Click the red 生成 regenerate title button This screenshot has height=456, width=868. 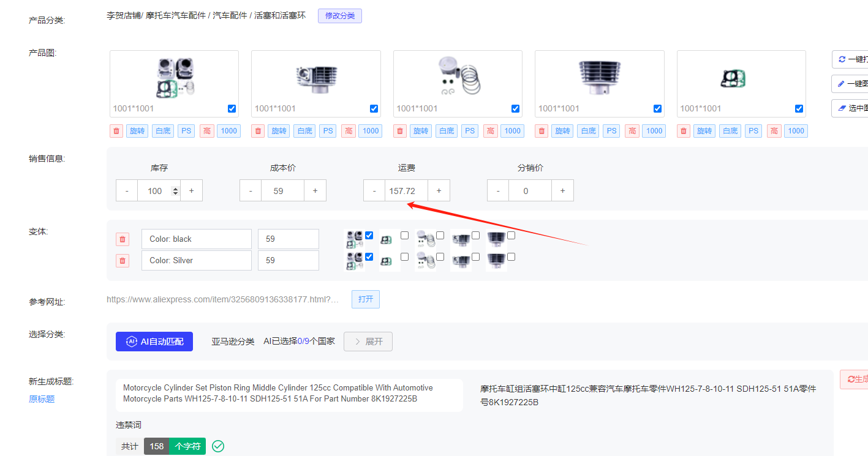tap(855, 379)
